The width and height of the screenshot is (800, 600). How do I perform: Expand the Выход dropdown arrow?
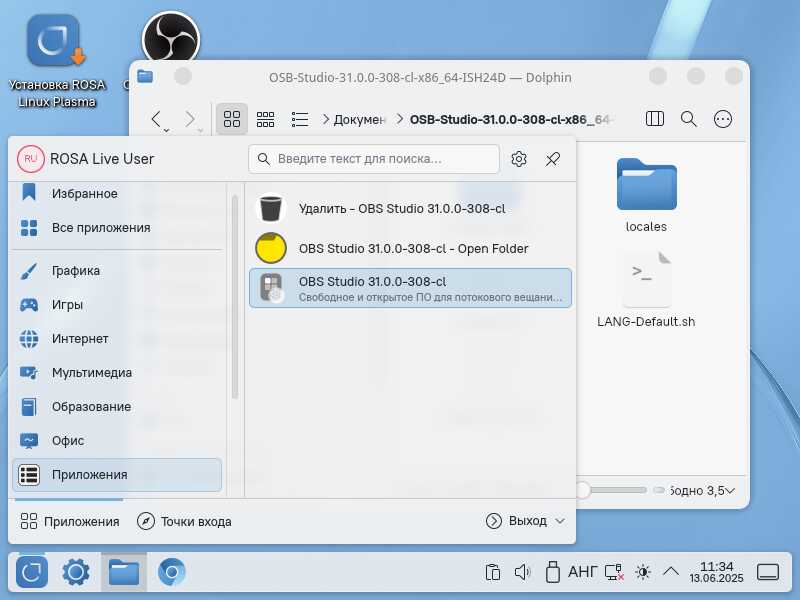(560, 521)
